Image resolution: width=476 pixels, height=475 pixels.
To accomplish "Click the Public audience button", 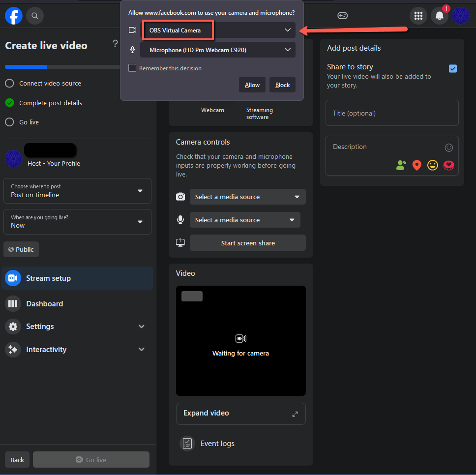I will coord(21,249).
